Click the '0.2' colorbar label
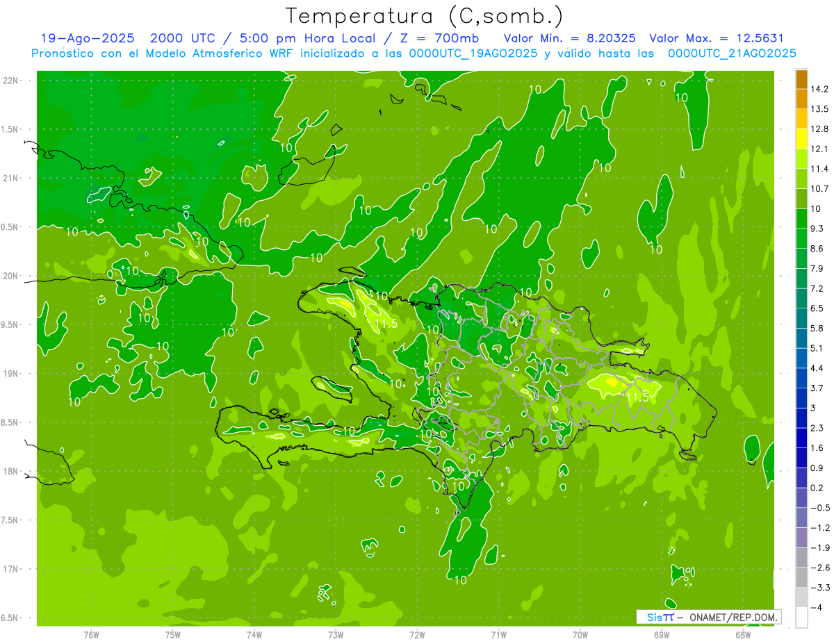 [x=817, y=488]
